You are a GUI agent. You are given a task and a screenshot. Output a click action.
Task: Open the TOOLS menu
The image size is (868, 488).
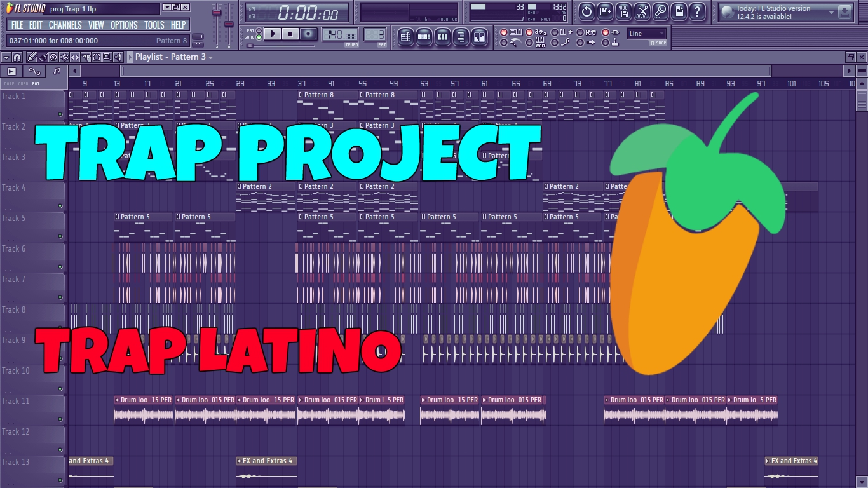pyautogui.click(x=154, y=25)
